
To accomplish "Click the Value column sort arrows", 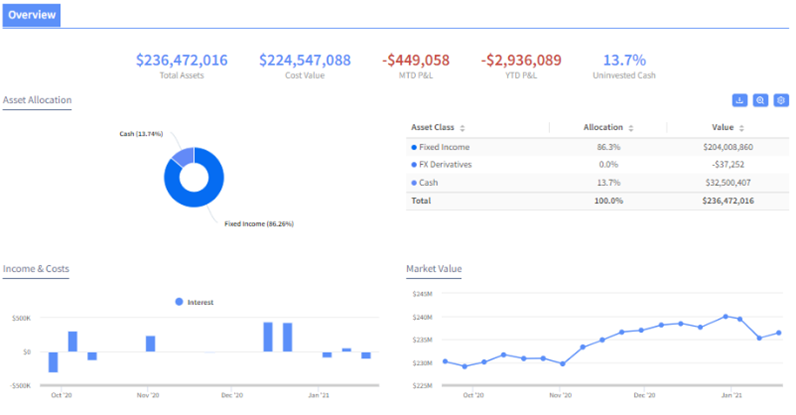I will pos(743,128).
